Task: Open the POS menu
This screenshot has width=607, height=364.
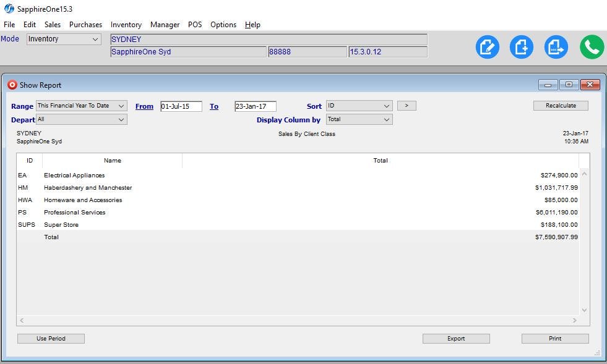Action: tap(195, 24)
